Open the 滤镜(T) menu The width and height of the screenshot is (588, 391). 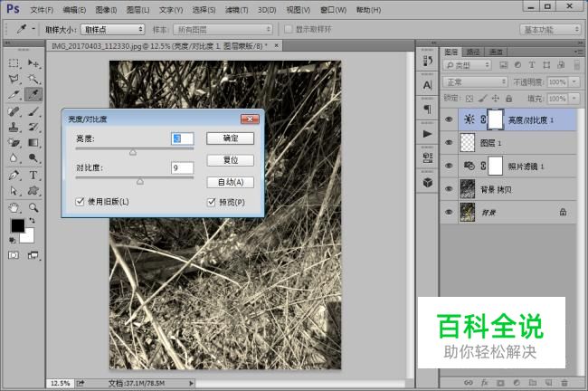click(237, 10)
